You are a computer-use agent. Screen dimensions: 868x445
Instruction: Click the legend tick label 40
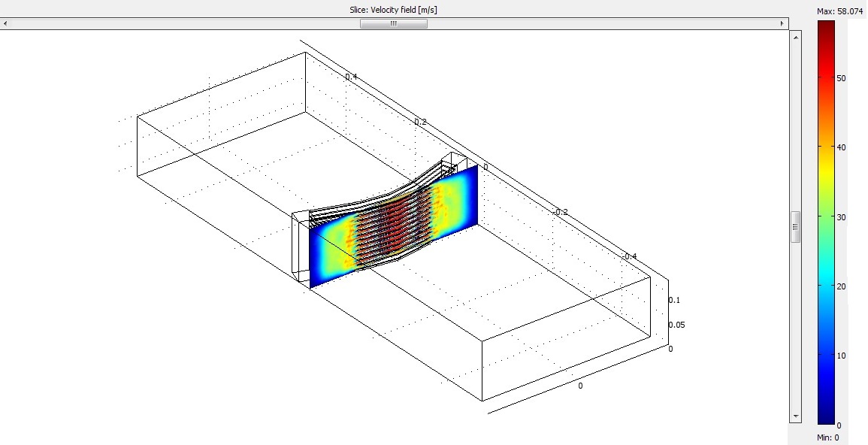tap(842, 147)
